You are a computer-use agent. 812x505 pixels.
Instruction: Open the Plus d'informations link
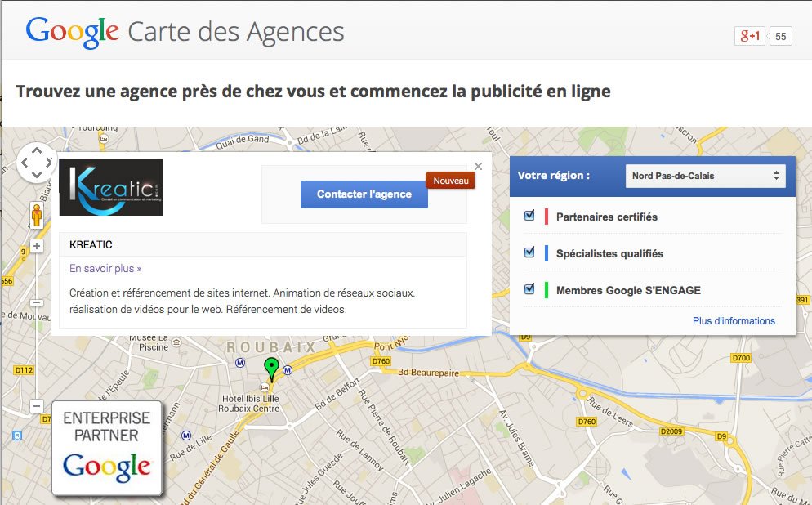(x=734, y=320)
